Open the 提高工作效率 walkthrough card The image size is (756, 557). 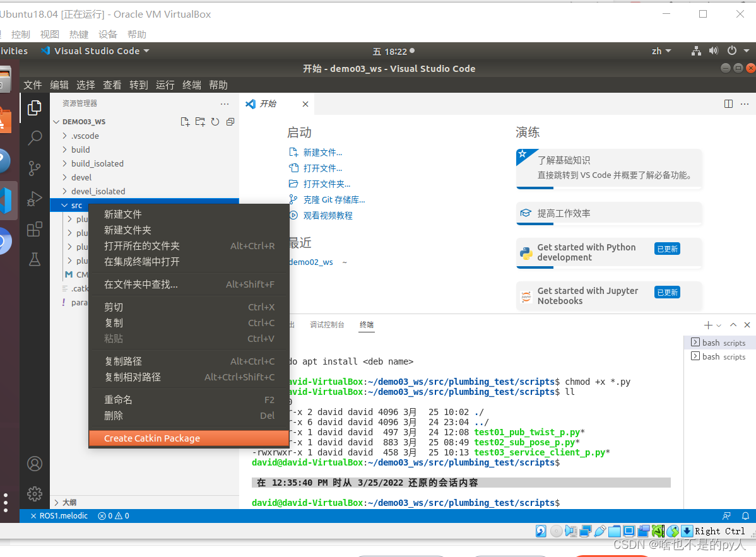click(609, 213)
